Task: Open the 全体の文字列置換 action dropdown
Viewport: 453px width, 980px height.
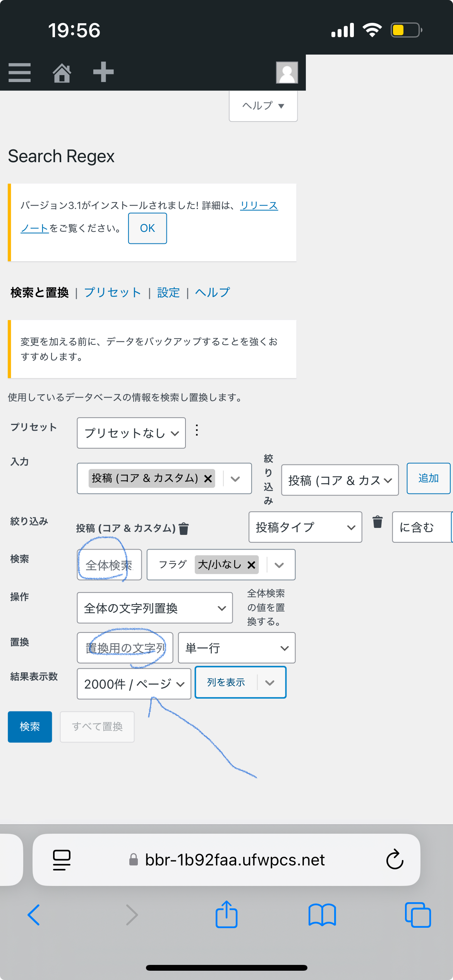Action: point(155,608)
